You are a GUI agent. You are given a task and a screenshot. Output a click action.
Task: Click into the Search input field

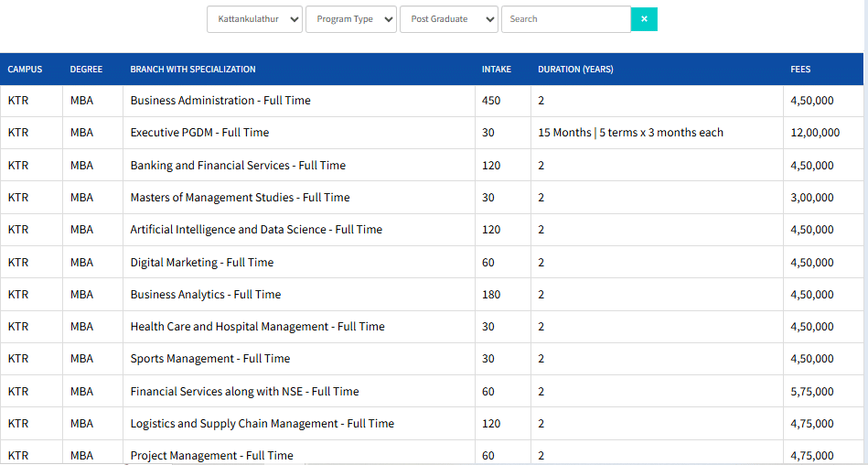click(565, 19)
